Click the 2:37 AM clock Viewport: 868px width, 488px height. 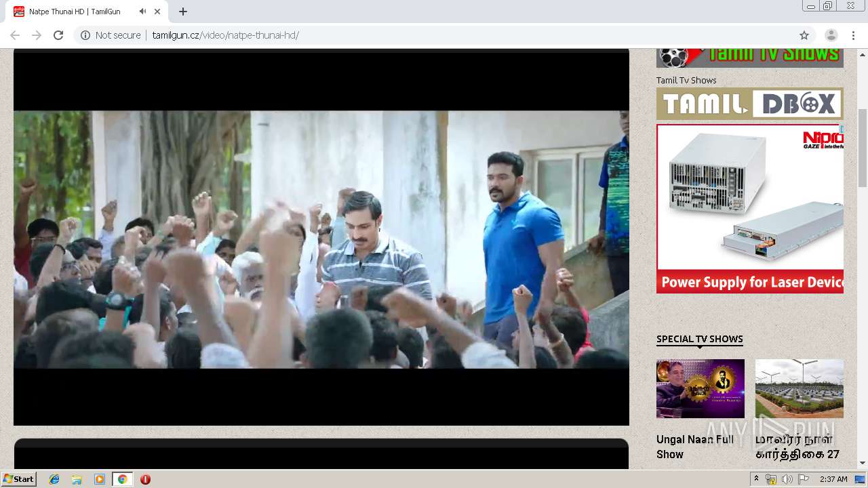pos(833,479)
